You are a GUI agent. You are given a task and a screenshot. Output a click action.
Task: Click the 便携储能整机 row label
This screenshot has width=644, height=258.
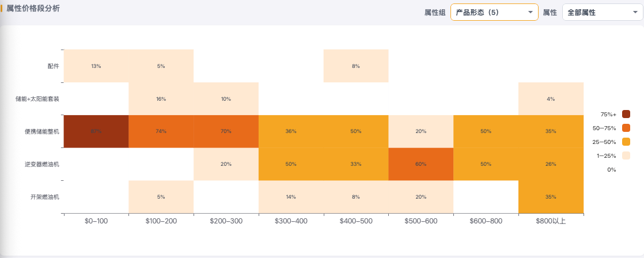pyautogui.click(x=42, y=131)
